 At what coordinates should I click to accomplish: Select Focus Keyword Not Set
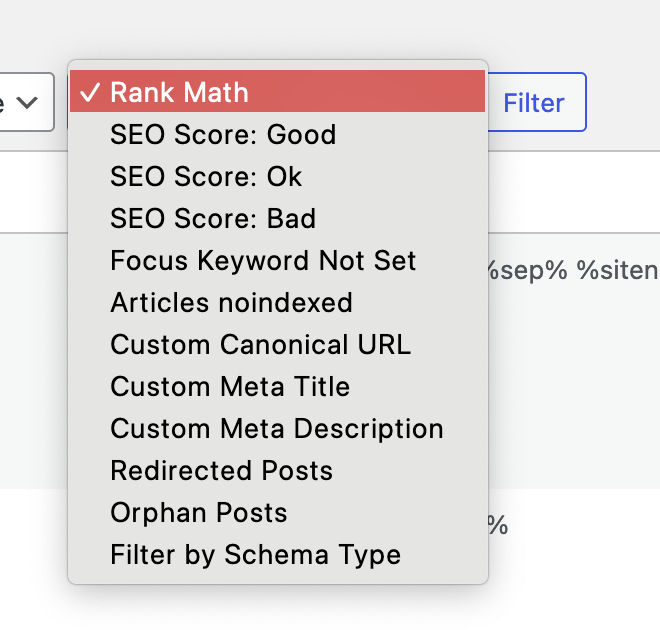(277, 260)
